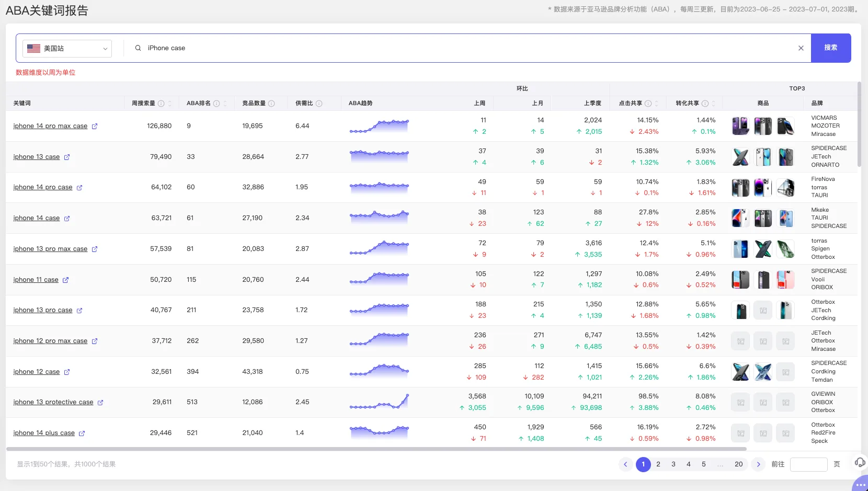868x491 pixels.
Task: Open external link icon for iphone 13 case
Action: coord(67,157)
